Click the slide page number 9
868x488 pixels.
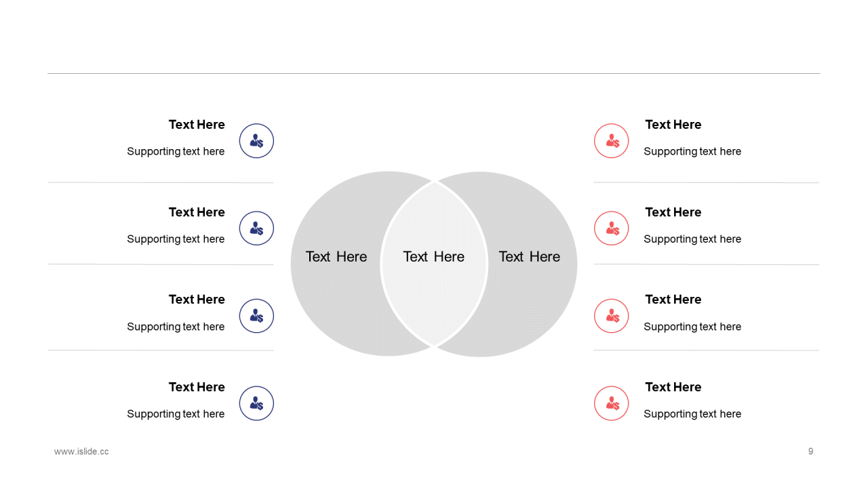(810, 451)
